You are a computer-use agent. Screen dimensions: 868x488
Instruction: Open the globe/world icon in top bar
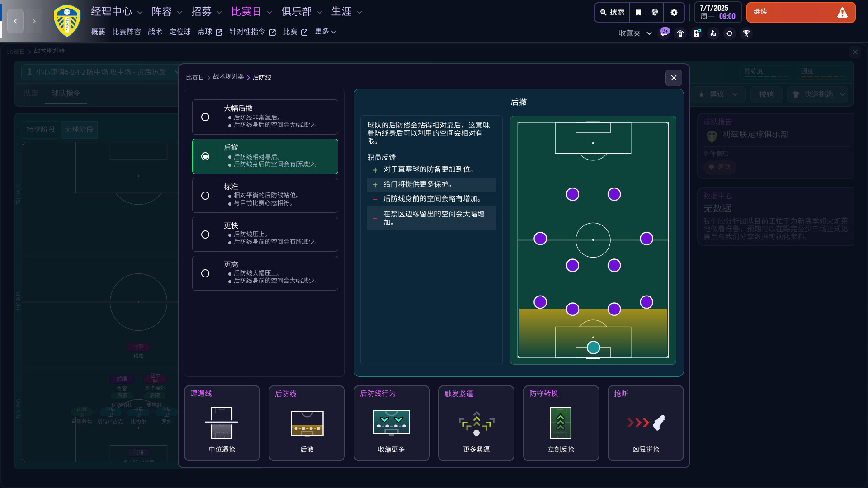coord(655,13)
